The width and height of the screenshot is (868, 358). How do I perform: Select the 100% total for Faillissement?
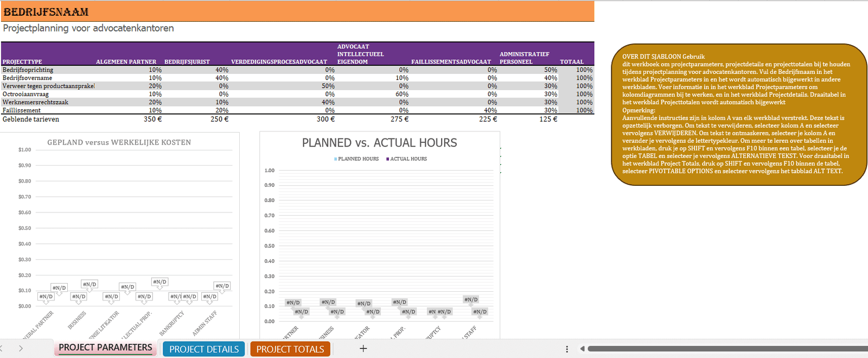[584, 110]
